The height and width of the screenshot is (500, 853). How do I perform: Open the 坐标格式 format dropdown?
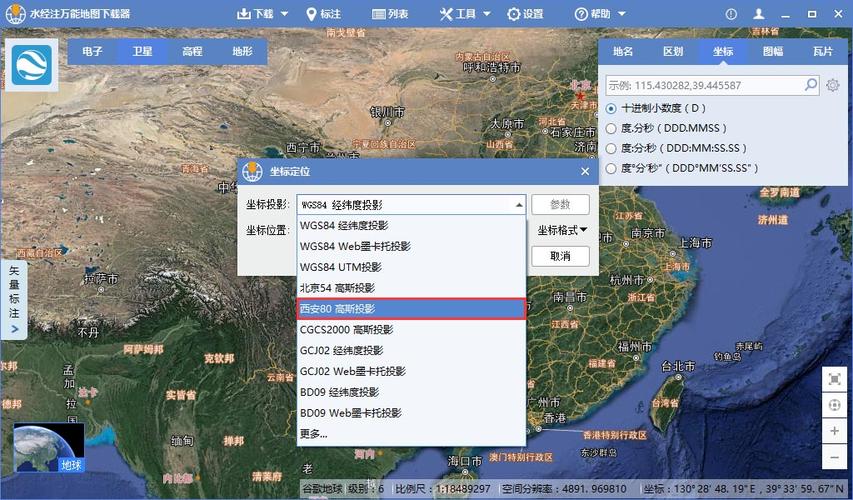tap(562, 231)
